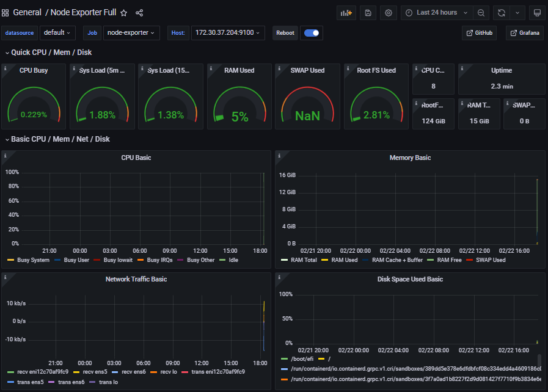The image size is (548, 392).
Task: Open the refresh interval dropdown arrow
Action: [x=517, y=13]
